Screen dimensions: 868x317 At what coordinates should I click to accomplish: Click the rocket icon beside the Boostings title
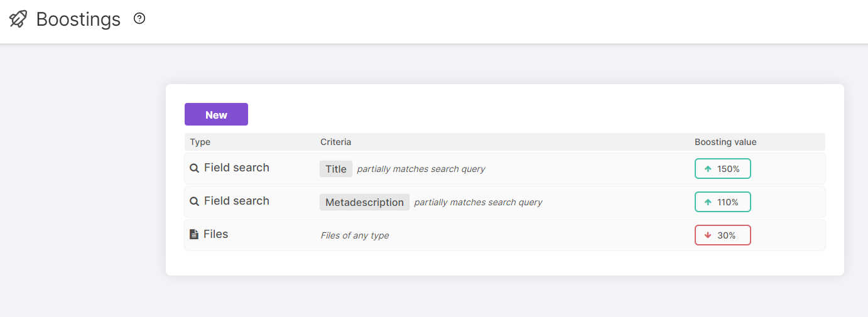click(18, 19)
